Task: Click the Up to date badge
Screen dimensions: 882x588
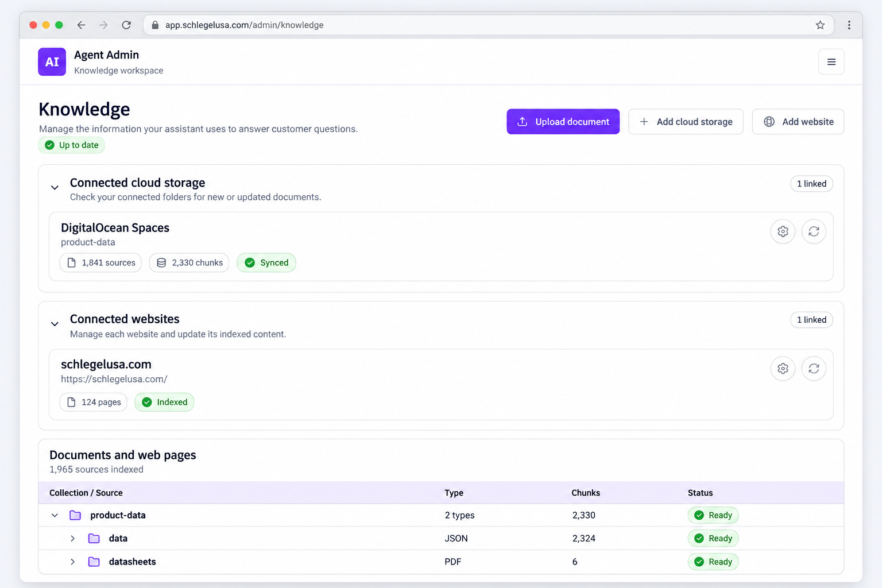Action: coord(72,145)
